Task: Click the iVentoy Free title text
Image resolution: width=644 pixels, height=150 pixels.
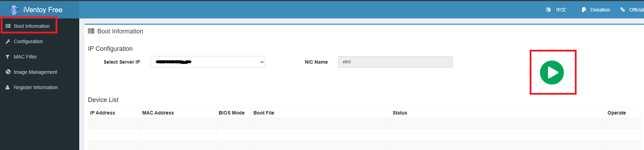Action: (43, 10)
